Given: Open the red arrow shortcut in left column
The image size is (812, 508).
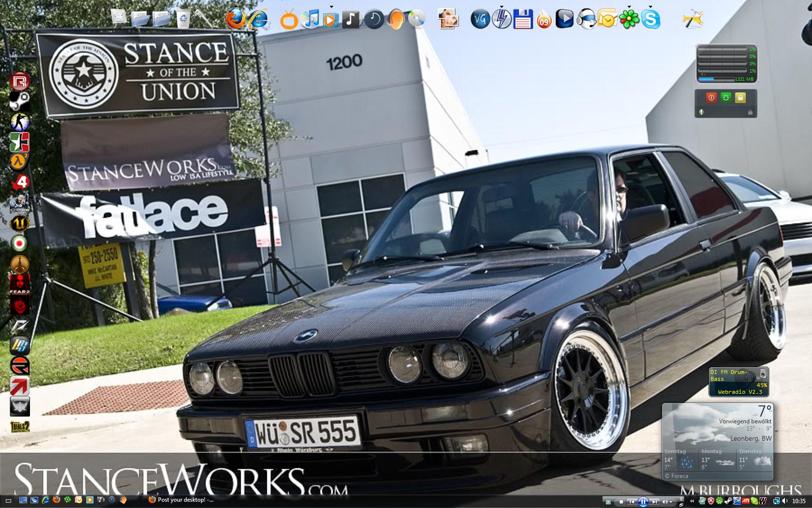Looking at the screenshot, I should click(20, 386).
